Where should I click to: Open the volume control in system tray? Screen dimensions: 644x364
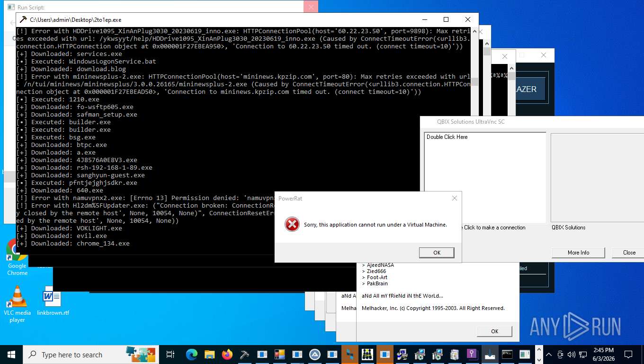[572, 355]
